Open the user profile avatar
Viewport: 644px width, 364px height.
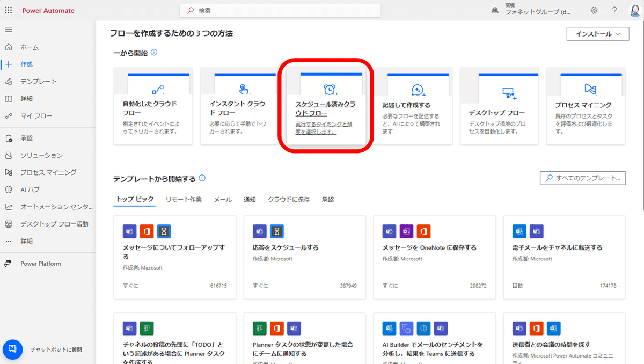pos(635,11)
